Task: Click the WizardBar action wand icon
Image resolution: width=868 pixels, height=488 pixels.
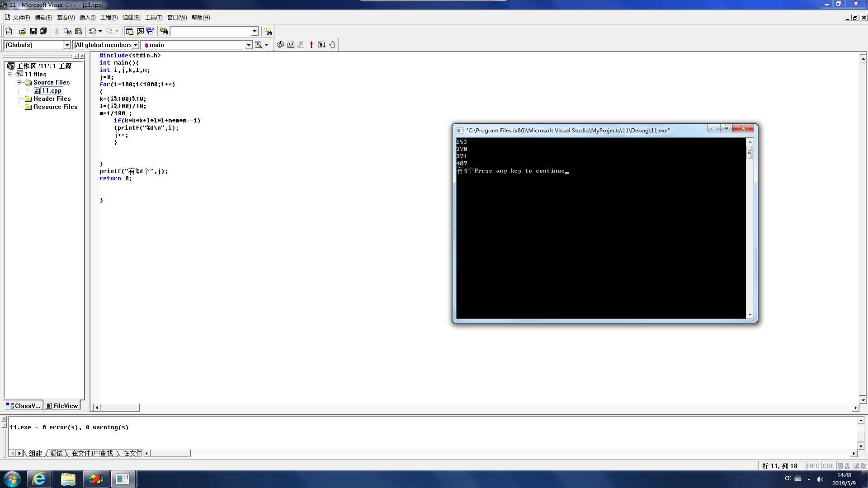Action: coord(259,45)
